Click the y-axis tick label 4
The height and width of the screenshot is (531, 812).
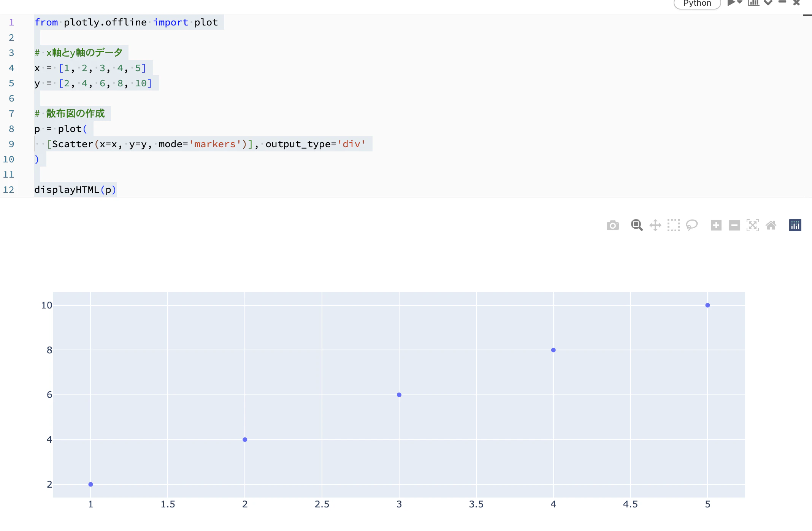tap(49, 439)
